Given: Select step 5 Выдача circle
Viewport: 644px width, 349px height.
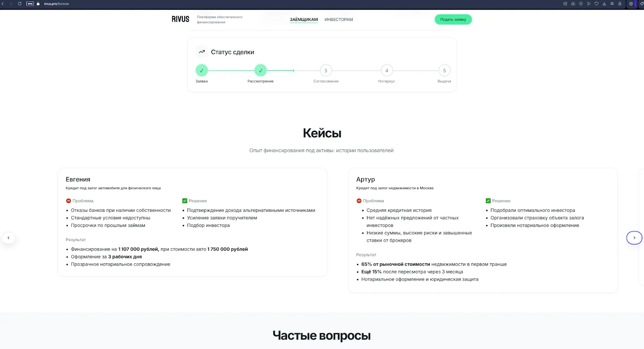Looking at the screenshot, I should coord(444,70).
